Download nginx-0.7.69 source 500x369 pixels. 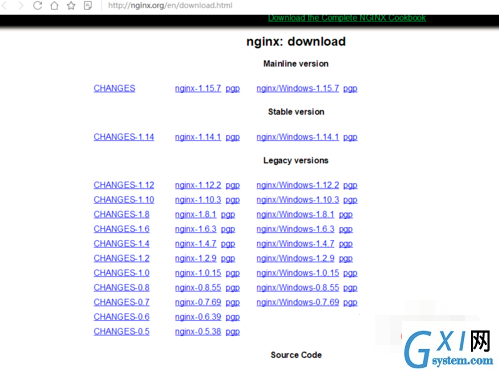tap(198, 302)
